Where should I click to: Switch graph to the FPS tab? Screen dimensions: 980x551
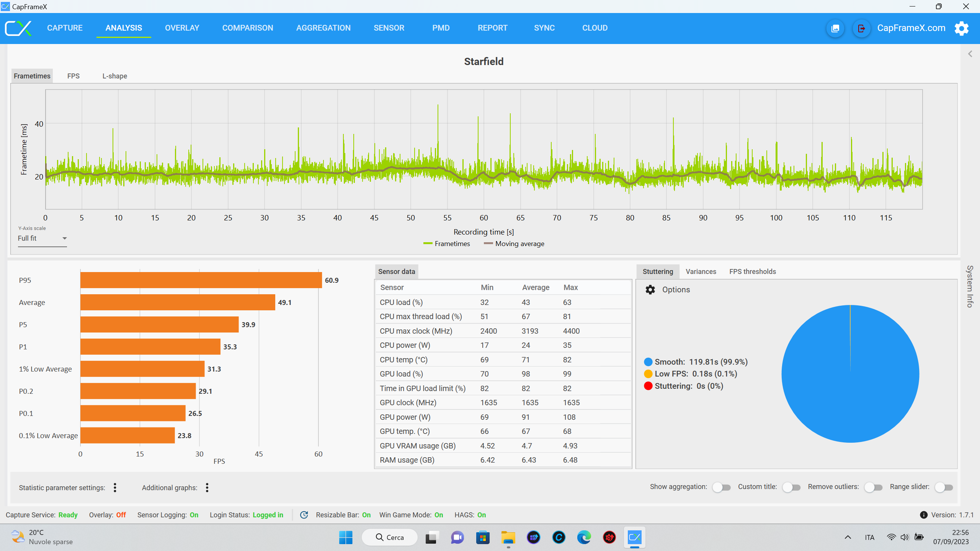pyautogui.click(x=73, y=76)
